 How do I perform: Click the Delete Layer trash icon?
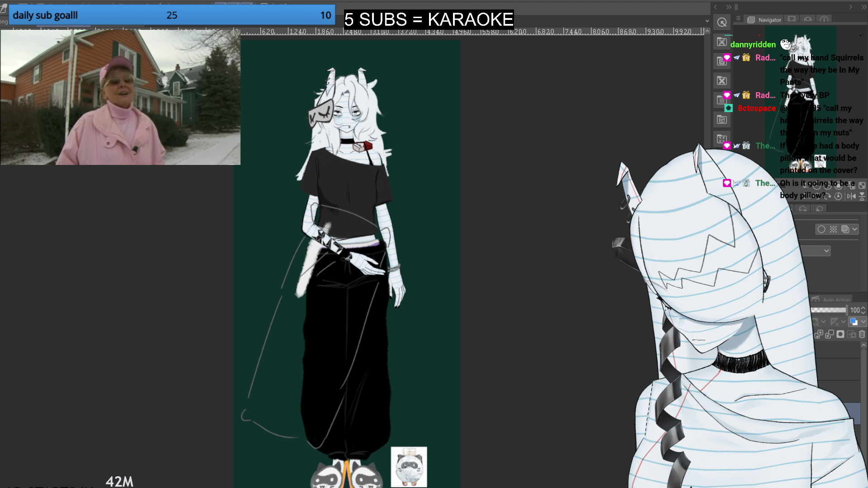coord(862,334)
